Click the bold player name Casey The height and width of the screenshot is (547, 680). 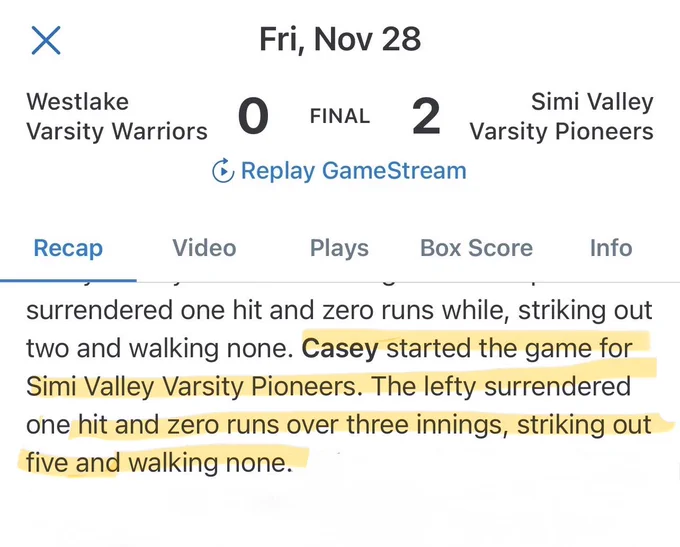tap(340, 348)
